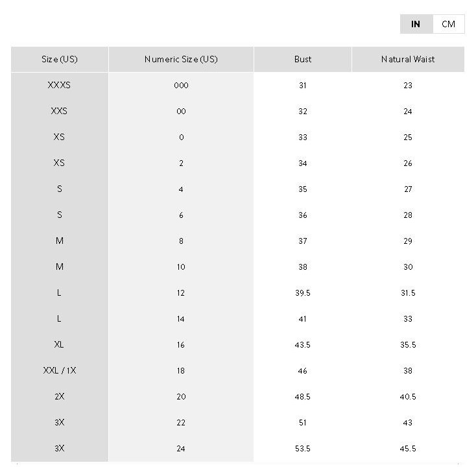Screen dimensions: 476x476
Task: Click numeric size 000 cell
Action: (181, 85)
